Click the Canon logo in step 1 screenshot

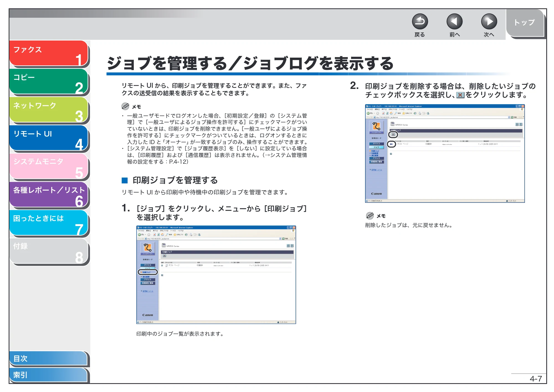coord(147,315)
